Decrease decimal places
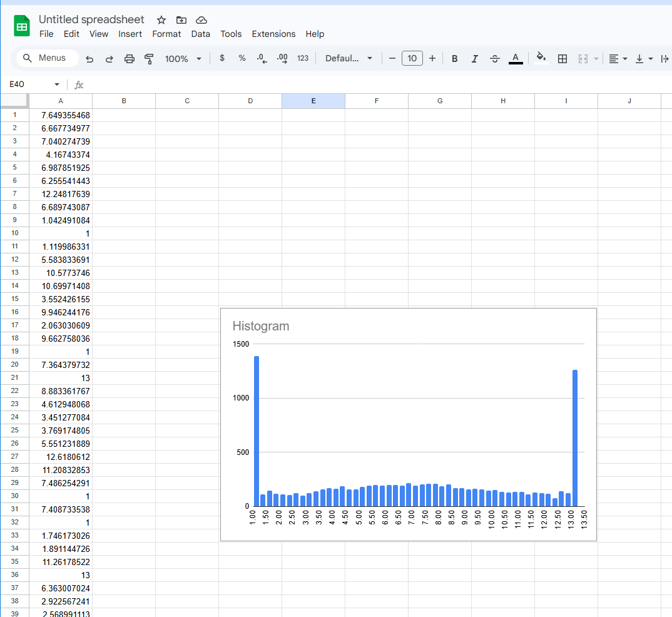 pyautogui.click(x=262, y=58)
